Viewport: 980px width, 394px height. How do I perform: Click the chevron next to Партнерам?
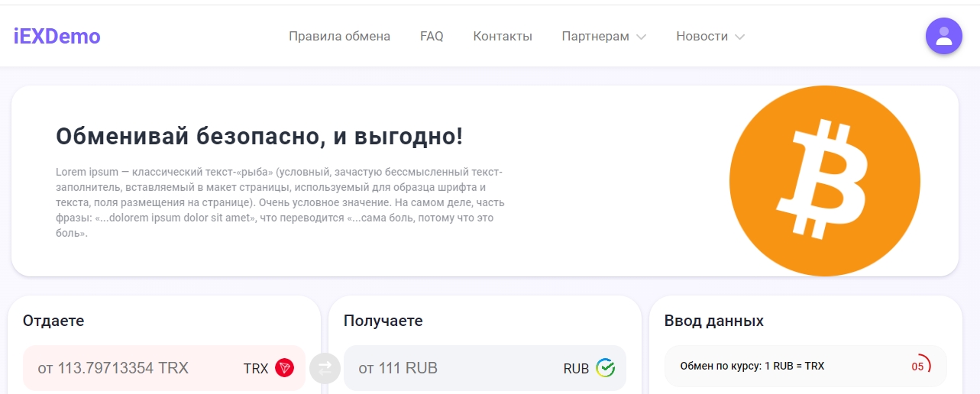click(642, 37)
